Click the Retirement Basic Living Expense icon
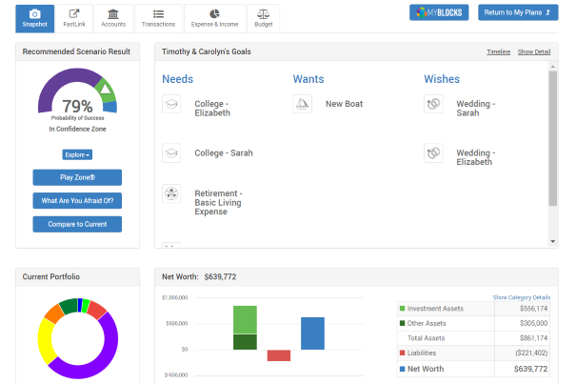 (171, 193)
